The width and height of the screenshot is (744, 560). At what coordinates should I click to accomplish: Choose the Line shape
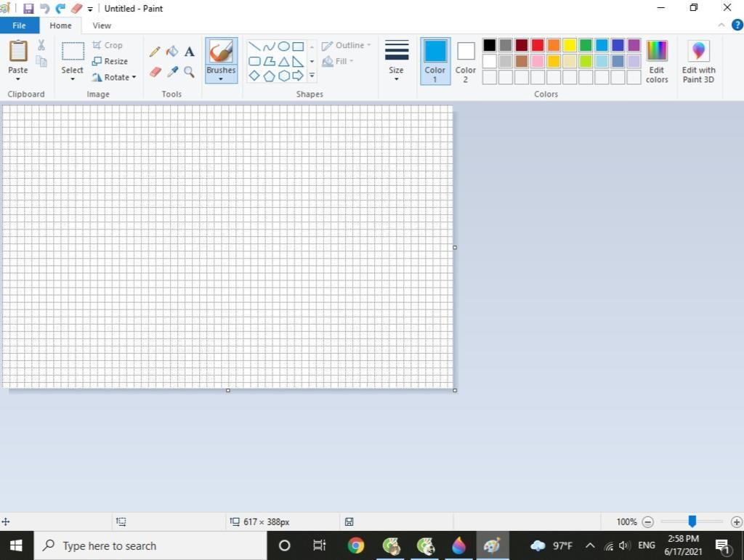tap(255, 46)
